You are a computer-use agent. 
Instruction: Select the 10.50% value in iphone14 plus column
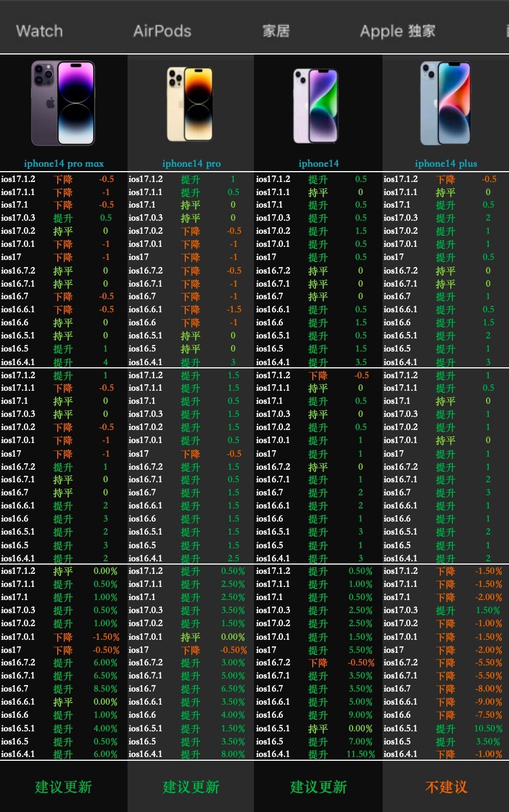[488, 729]
